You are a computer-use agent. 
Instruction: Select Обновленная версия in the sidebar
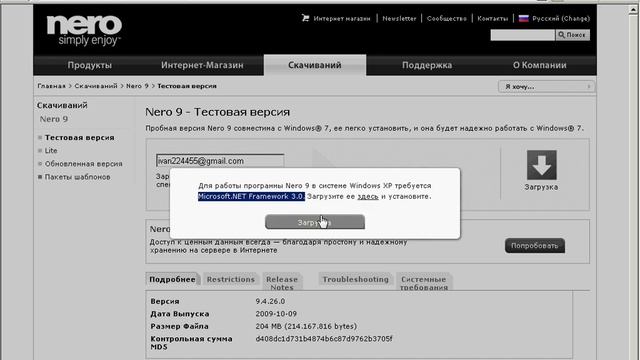[84, 164]
